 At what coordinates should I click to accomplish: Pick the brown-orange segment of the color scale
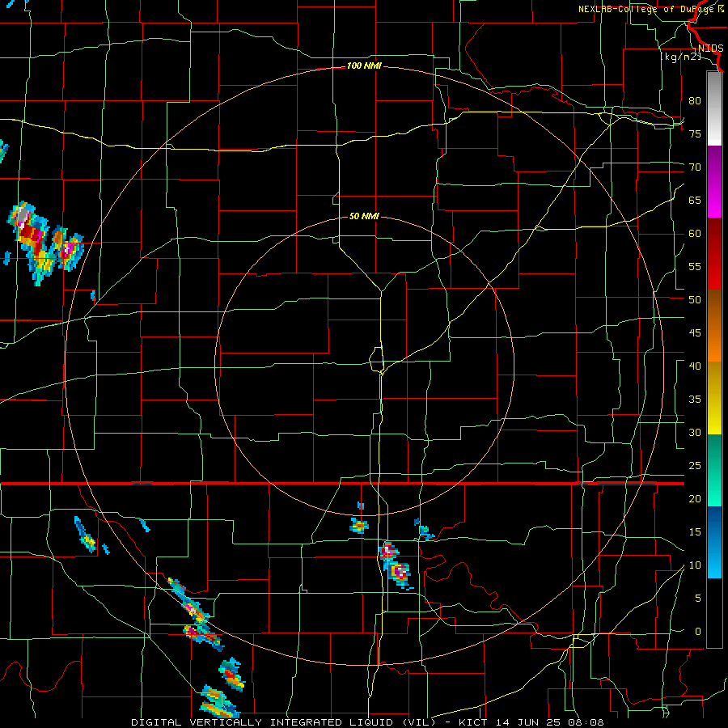[x=714, y=325]
